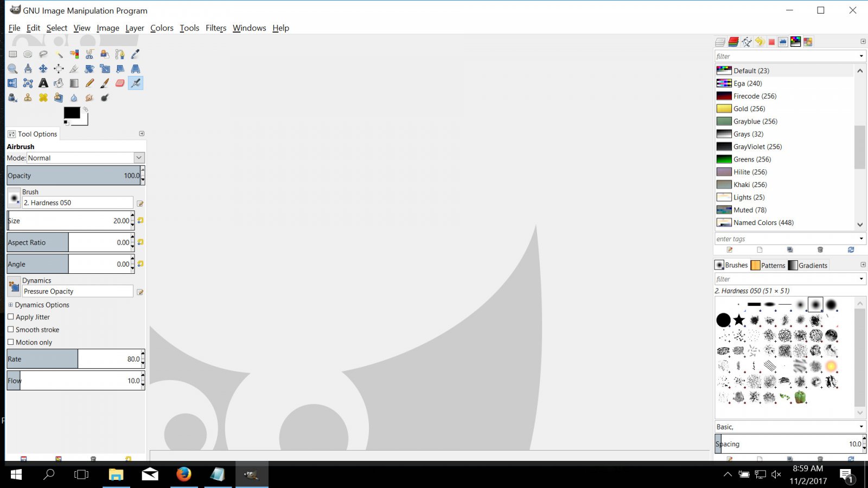Open the Windows menu
The width and height of the screenshot is (868, 488).
[x=250, y=28]
